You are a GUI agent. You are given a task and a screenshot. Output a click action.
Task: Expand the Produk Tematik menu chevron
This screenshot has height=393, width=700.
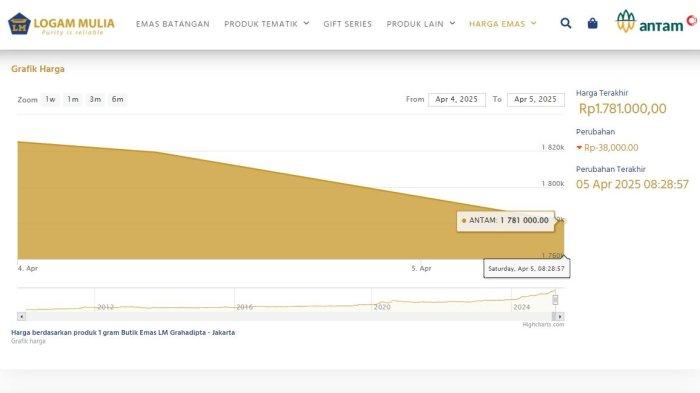point(306,23)
